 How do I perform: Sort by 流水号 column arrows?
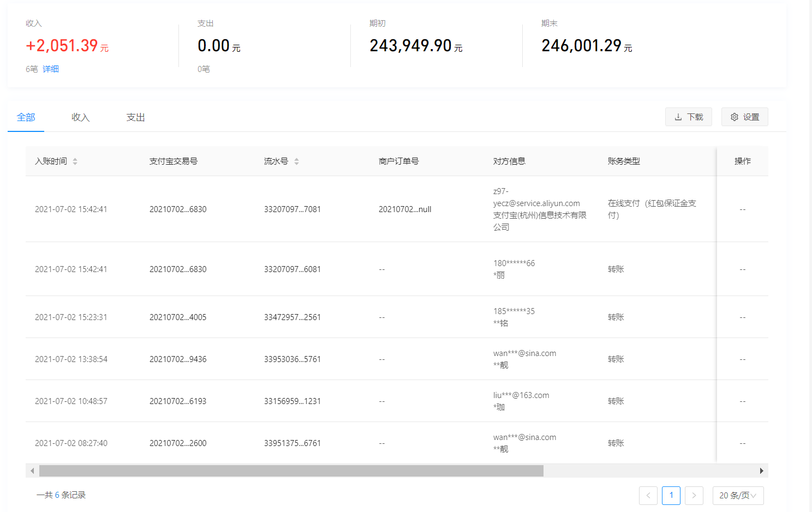click(296, 161)
